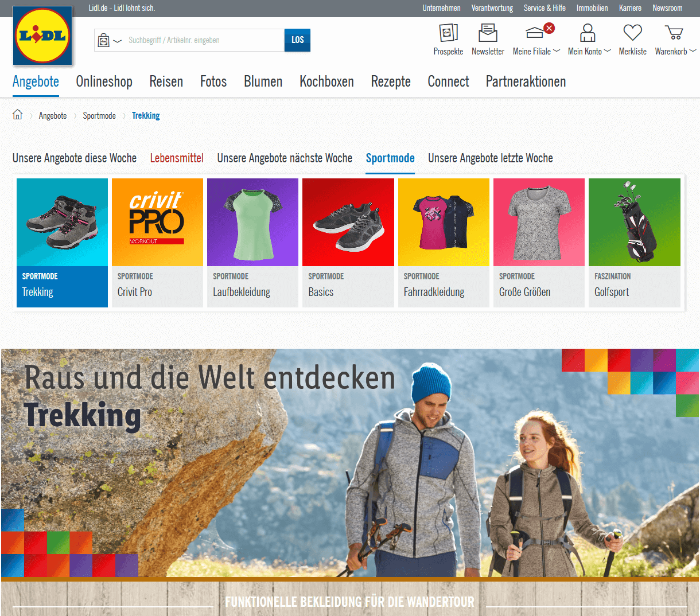This screenshot has height=616, width=700.
Task: Click the Newsletter envelope icon
Action: (488, 33)
